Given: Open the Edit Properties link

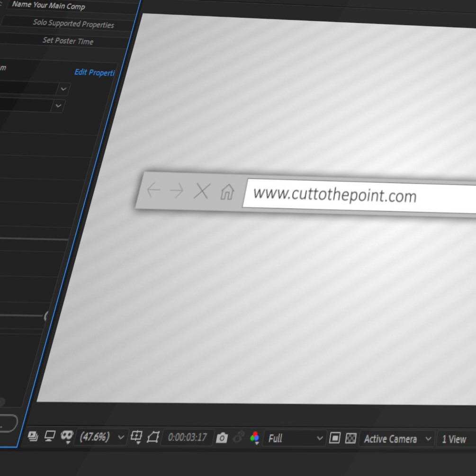Looking at the screenshot, I should [x=94, y=72].
